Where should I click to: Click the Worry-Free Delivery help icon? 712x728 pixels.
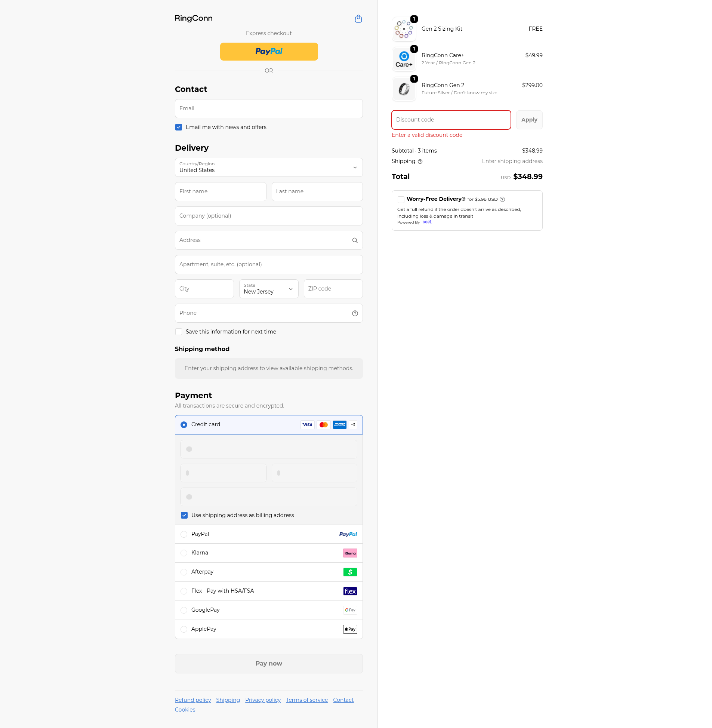pyautogui.click(x=502, y=199)
